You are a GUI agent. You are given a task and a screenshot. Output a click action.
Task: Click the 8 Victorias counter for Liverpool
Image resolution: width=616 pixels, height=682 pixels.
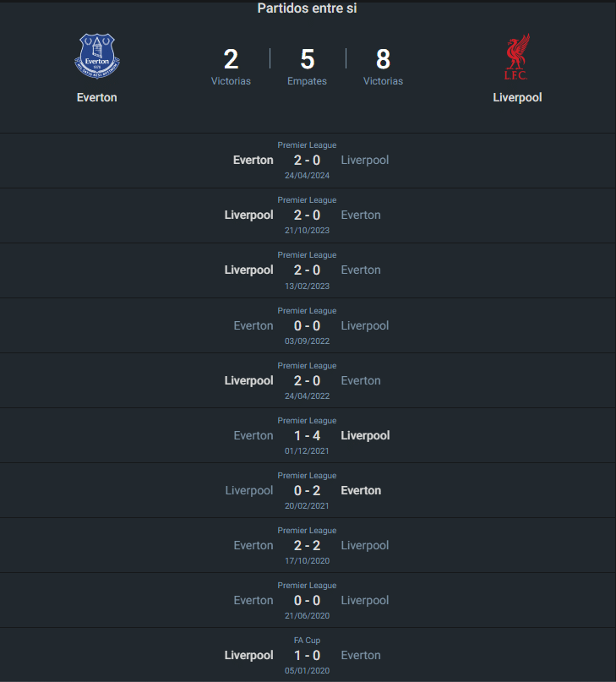click(x=383, y=59)
